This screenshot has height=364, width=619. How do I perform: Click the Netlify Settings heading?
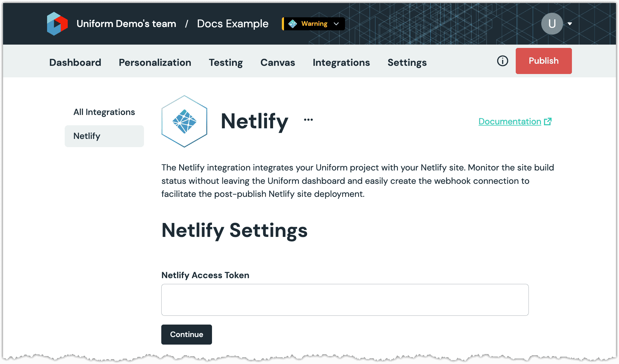tap(234, 231)
